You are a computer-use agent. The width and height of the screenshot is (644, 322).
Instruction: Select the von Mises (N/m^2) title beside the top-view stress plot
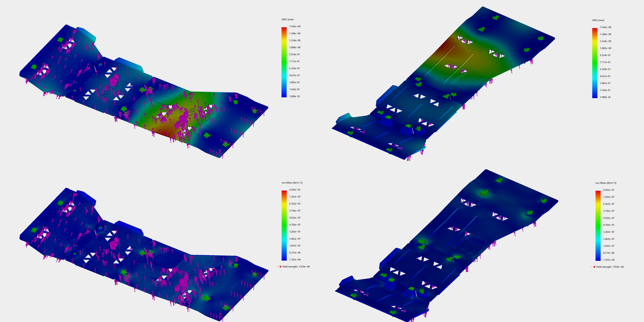pyautogui.click(x=292, y=183)
